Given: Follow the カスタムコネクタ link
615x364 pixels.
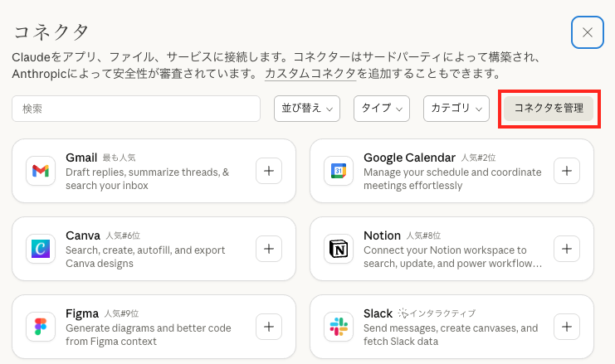Looking at the screenshot, I should coord(310,75).
